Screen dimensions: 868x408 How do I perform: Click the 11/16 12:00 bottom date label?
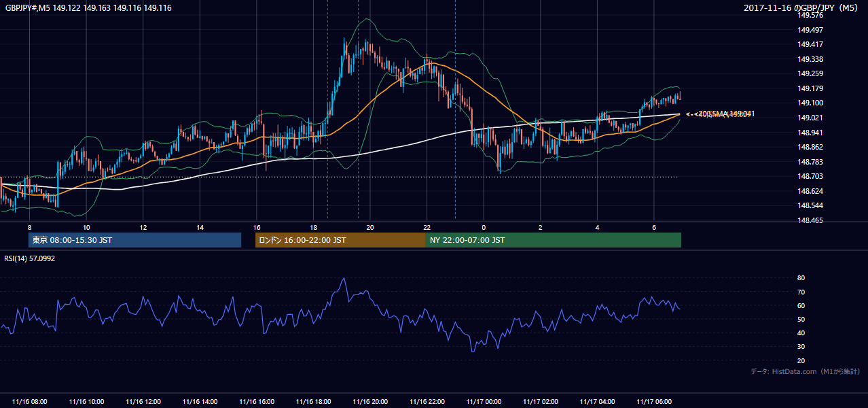pyautogui.click(x=143, y=402)
